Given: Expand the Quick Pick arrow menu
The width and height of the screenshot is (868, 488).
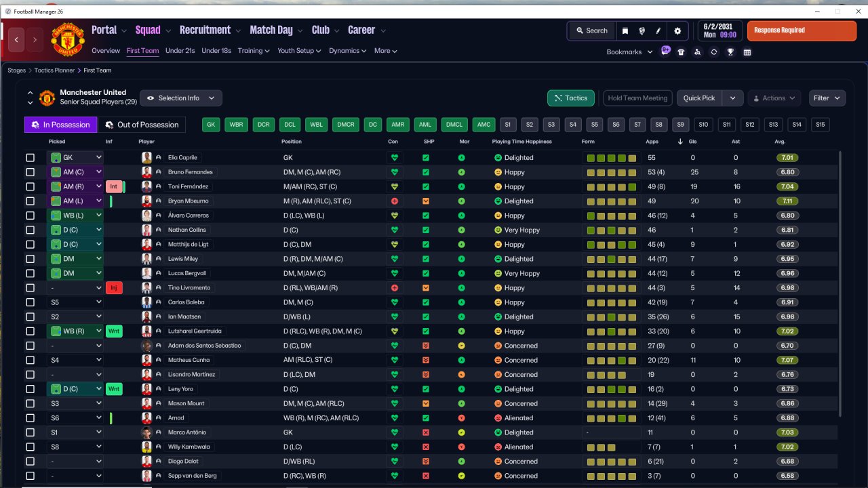Looking at the screenshot, I should tap(733, 98).
